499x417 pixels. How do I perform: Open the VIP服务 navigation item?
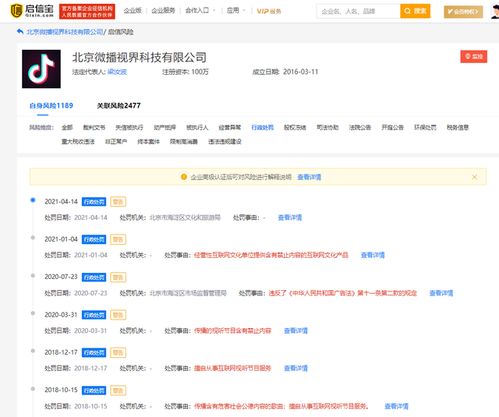point(269,11)
